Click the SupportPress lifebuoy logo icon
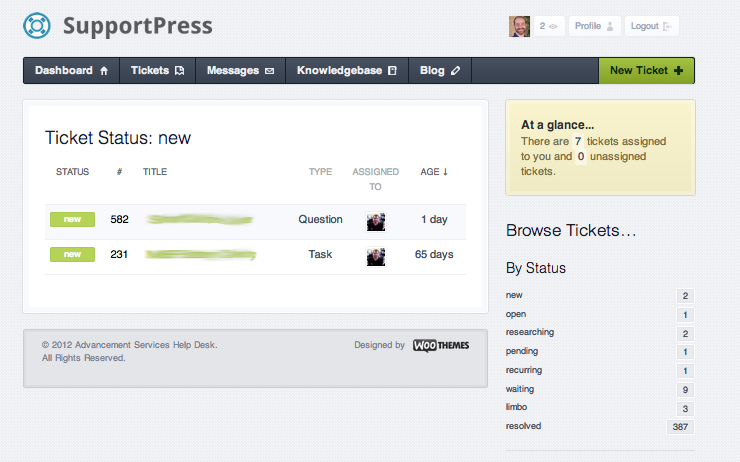This screenshot has width=740, height=462. 37,25
